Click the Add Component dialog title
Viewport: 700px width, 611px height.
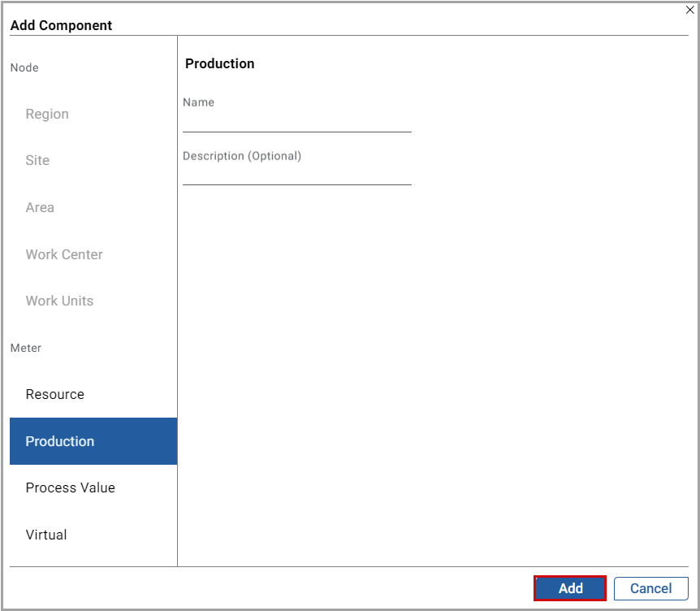click(x=62, y=25)
